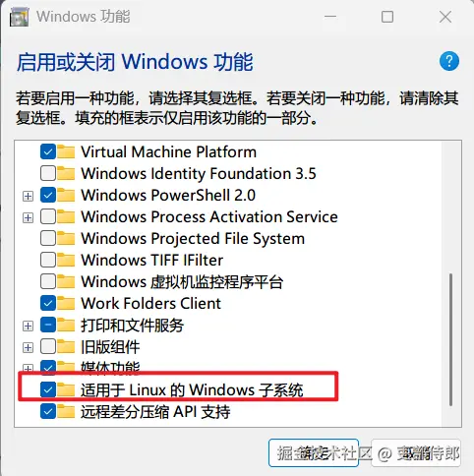The image size is (474, 476).
Task: Click the 确定 confirm button
Action: click(x=314, y=452)
